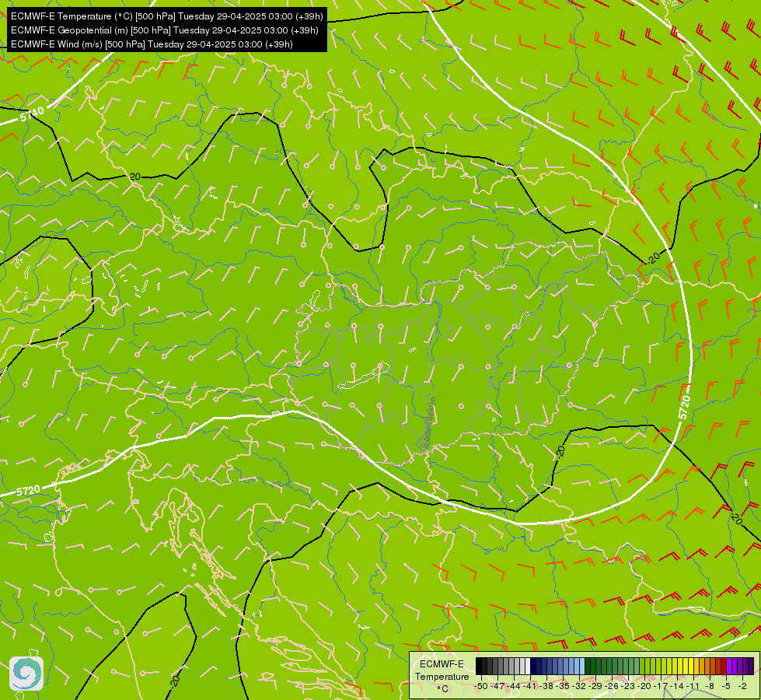The height and width of the screenshot is (700, 761).
Task: Click the -26 value on the temperature legend
Action: (x=612, y=686)
